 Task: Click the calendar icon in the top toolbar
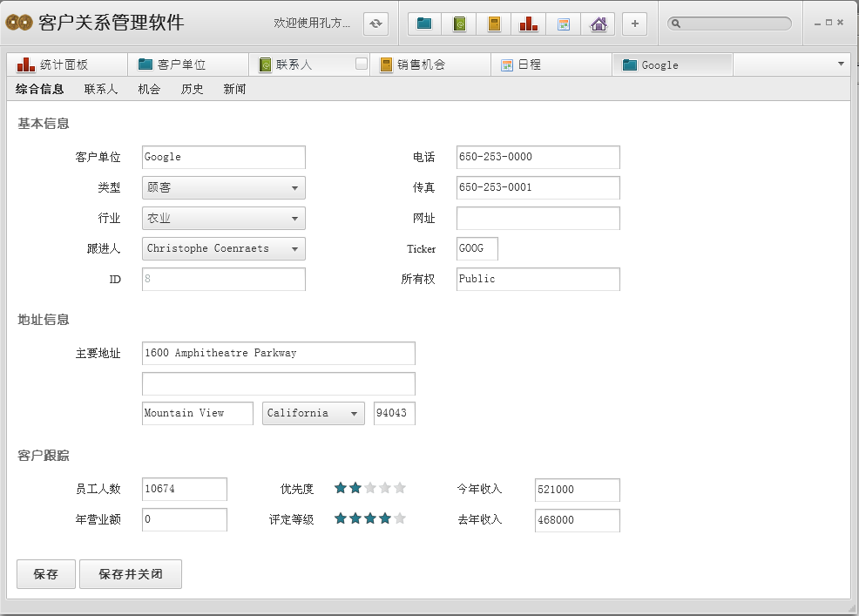coord(564,24)
